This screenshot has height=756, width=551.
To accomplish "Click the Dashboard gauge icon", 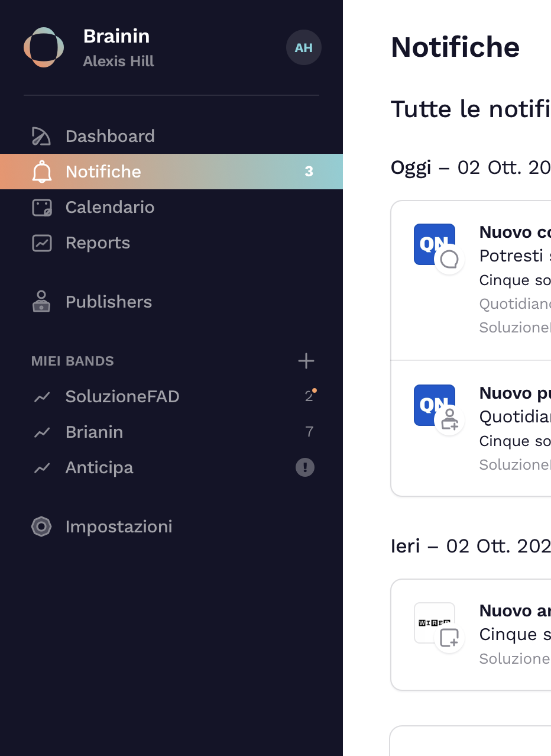I will click(x=41, y=136).
